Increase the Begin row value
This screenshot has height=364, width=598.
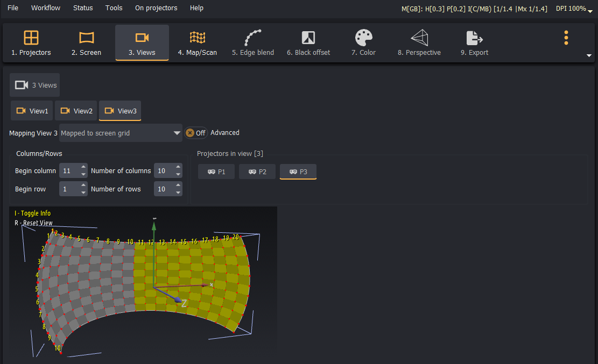click(x=83, y=185)
